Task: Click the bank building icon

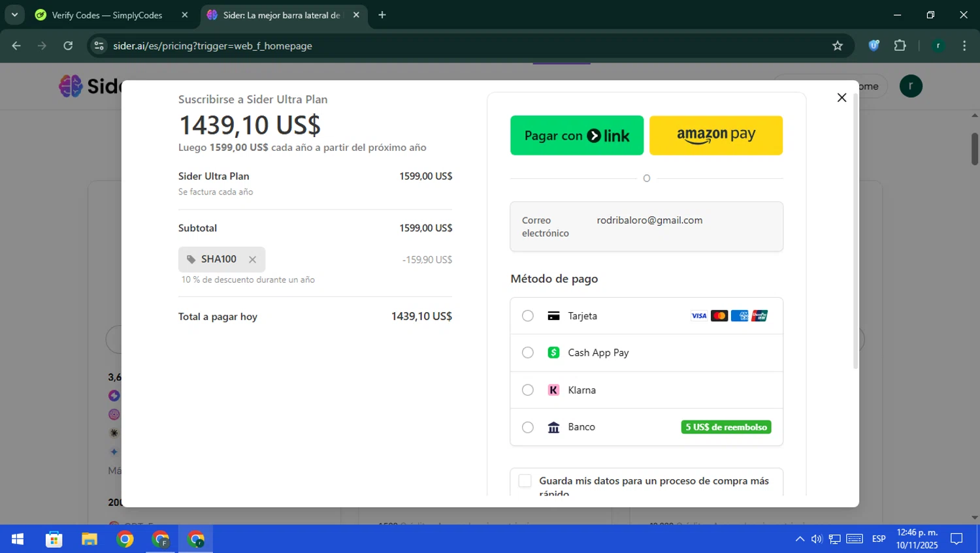Action: [553, 427]
